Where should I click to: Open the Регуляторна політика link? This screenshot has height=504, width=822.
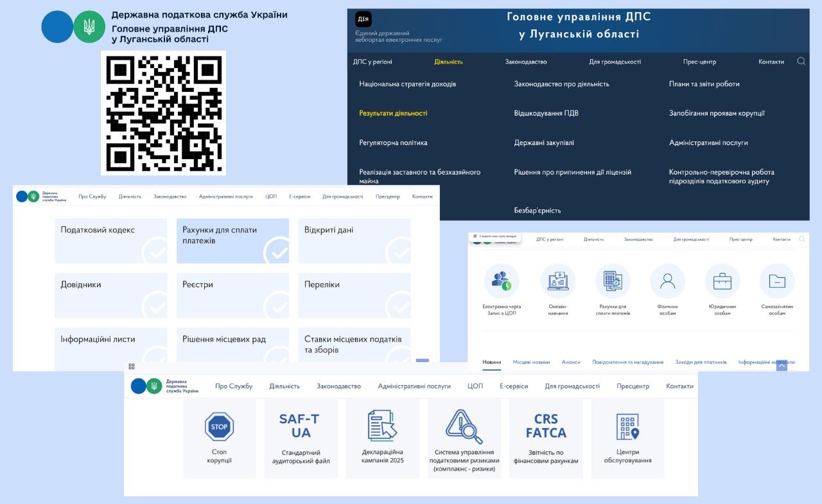pos(393,143)
